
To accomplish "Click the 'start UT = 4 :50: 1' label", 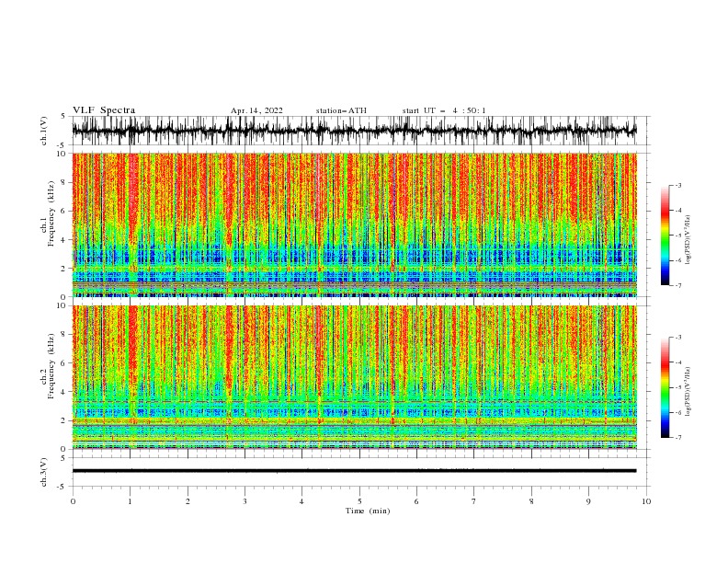I will click(444, 110).
